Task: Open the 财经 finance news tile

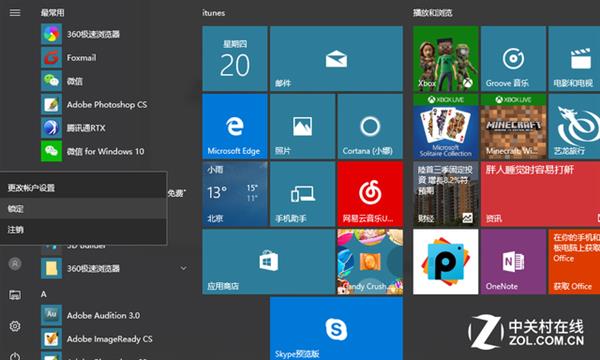Action: pos(446,194)
